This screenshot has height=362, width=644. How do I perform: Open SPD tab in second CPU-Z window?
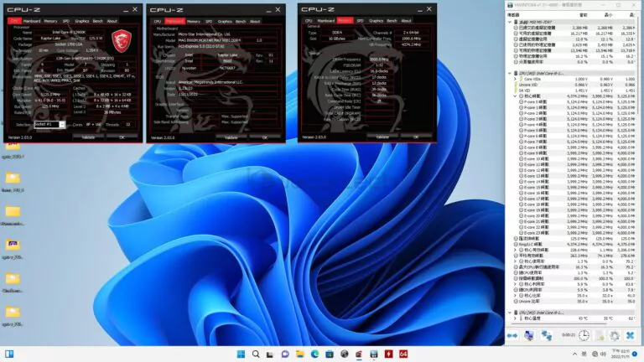pyautogui.click(x=207, y=20)
